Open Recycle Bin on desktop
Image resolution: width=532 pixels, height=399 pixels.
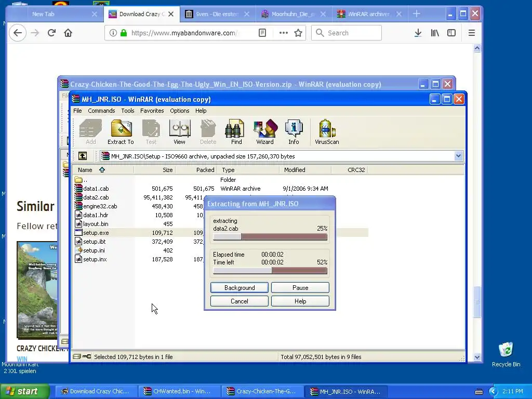(x=506, y=354)
